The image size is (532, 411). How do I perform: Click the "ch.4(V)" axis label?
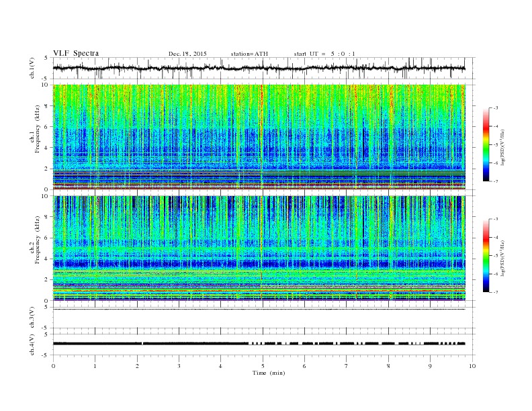(x=32, y=345)
